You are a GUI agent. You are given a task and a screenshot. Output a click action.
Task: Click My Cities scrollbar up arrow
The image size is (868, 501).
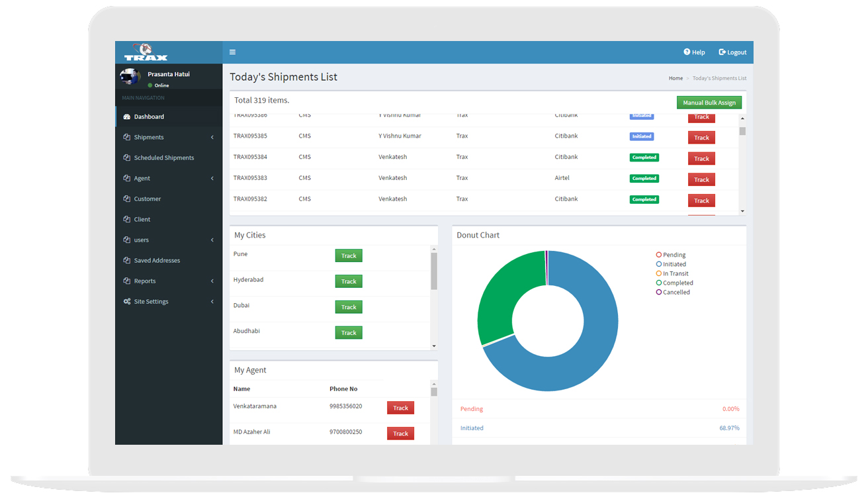pyautogui.click(x=434, y=249)
